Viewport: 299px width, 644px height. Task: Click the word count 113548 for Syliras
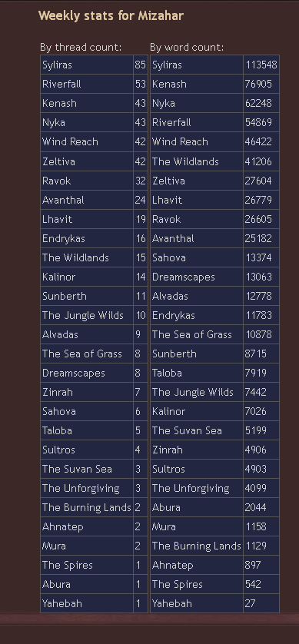pos(261,65)
